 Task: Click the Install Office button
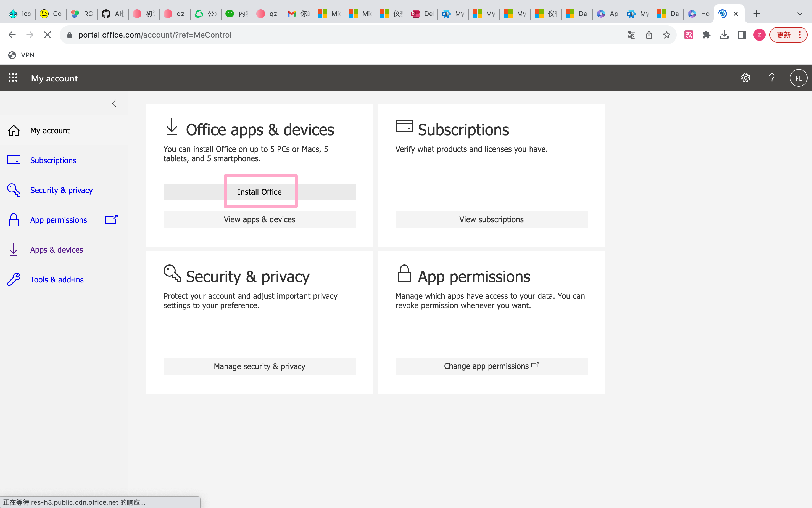click(x=259, y=192)
